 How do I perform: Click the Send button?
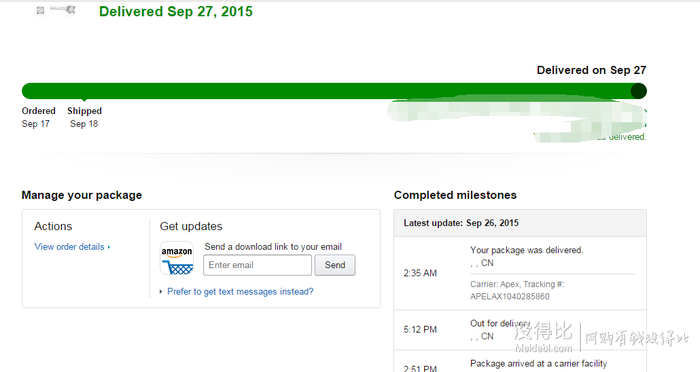(335, 265)
